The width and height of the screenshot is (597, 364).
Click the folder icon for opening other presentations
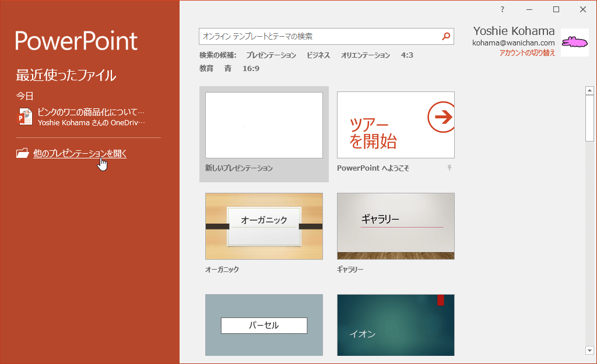[23, 153]
